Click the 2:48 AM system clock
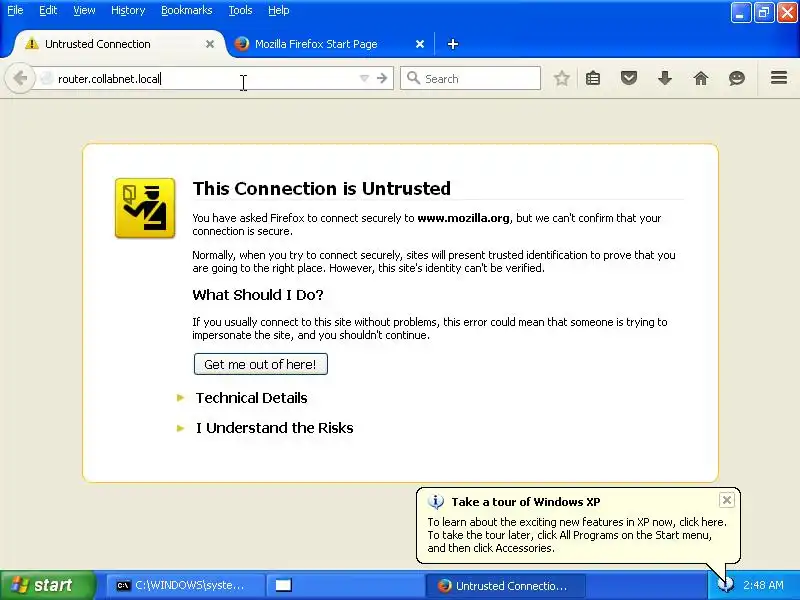Viewport: 800px width, 600px height. tap(763, 585)
